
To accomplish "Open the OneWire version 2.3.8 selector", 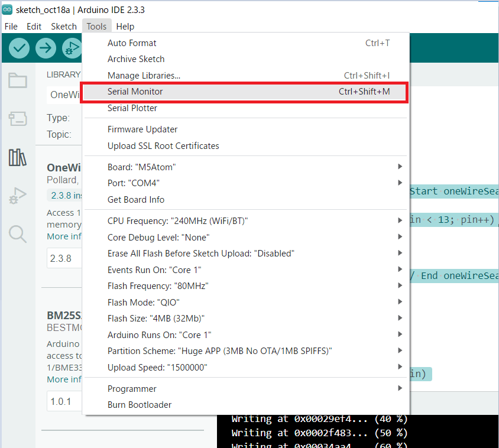I will (64, 258).
